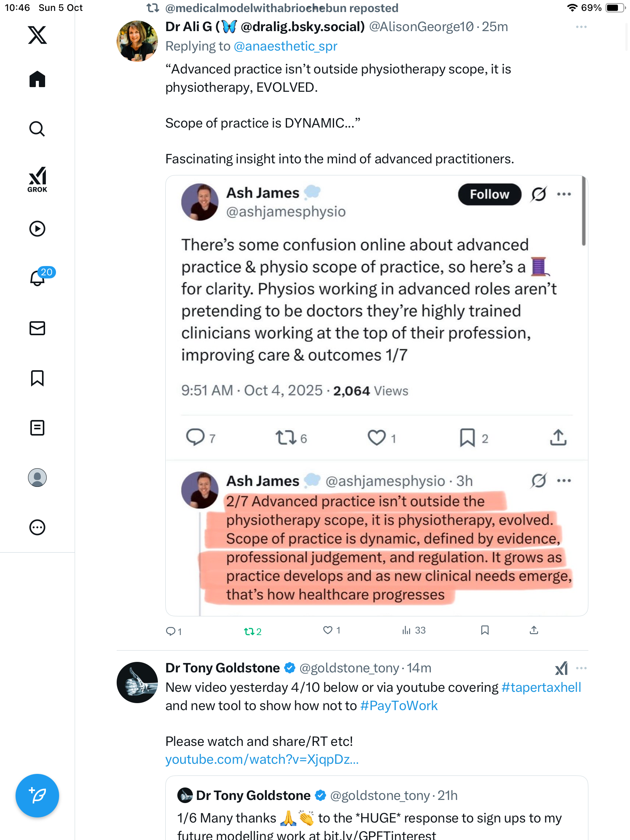
Task: Like Dr Ali G's reply post
Action: 328,630
